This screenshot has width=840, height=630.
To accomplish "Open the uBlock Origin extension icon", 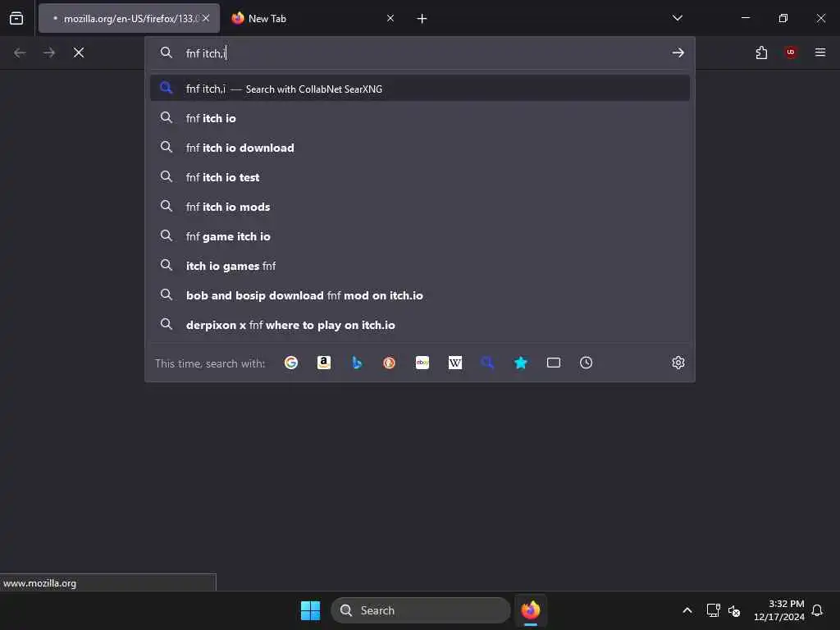I will pyautogui.click(x=791, y=52).
